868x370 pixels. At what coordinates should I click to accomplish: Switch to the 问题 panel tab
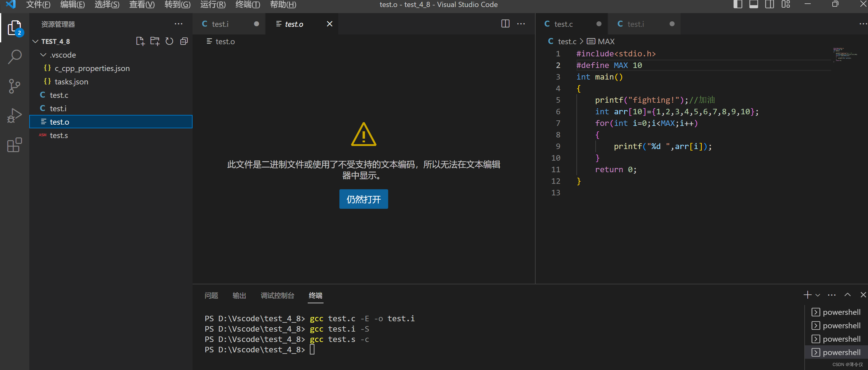pos(211,296)
